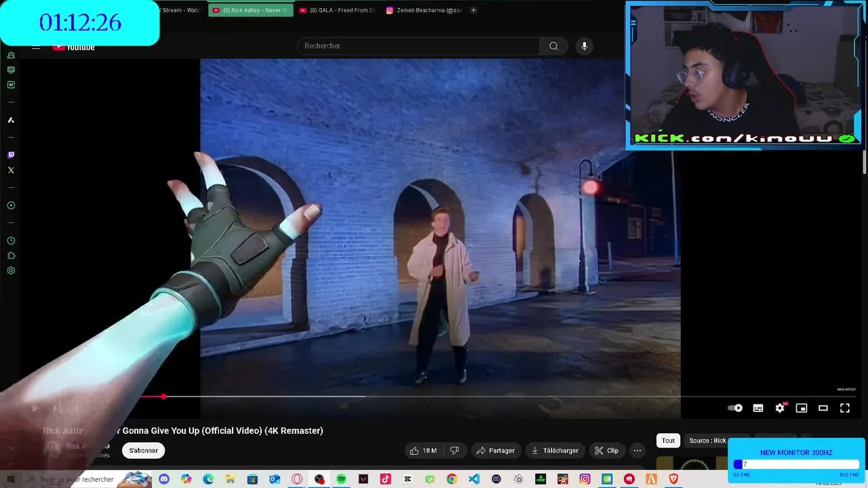This screenshot has width=868, height=488.
Task: Switch to Zeineb Bescharnia Instagram tab
Action: 424,10
